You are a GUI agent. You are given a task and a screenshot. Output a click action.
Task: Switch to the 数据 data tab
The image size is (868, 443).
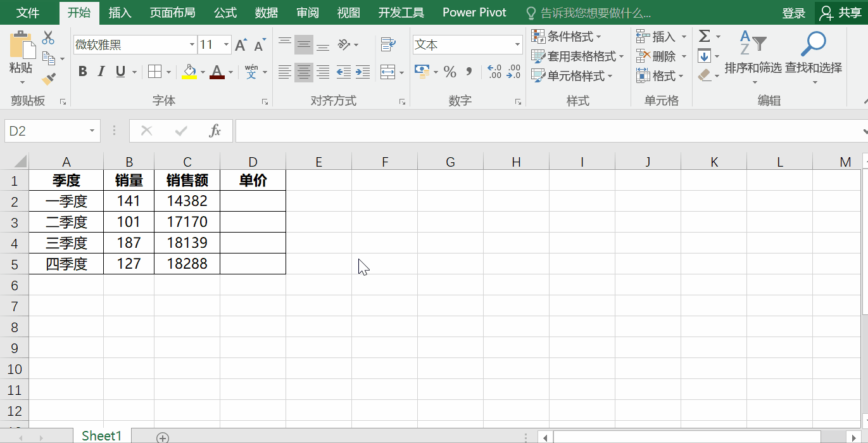pos(267,13)
